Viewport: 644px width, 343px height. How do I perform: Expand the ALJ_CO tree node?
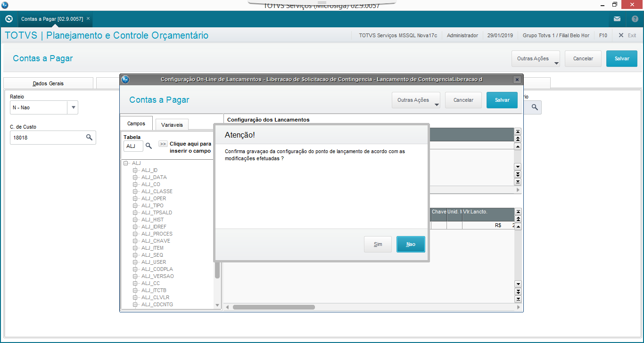click(135, 184)
